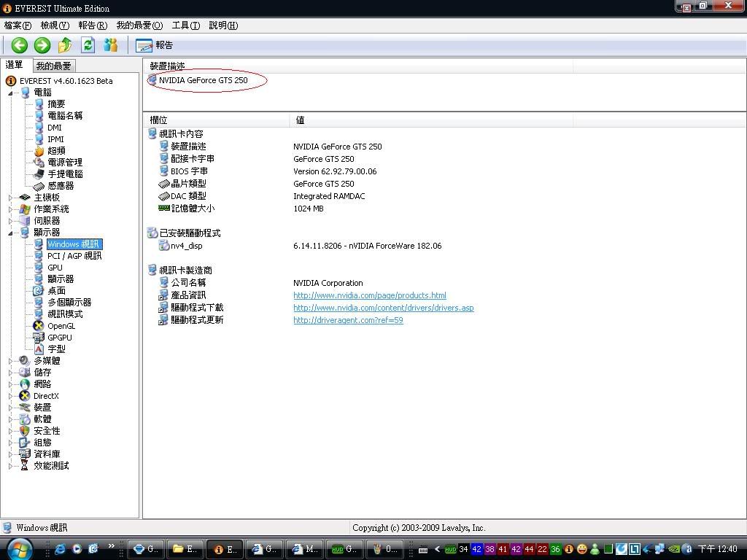Click the Up one level toolbar icon
747x560 pixels.
tap(65, 45)
